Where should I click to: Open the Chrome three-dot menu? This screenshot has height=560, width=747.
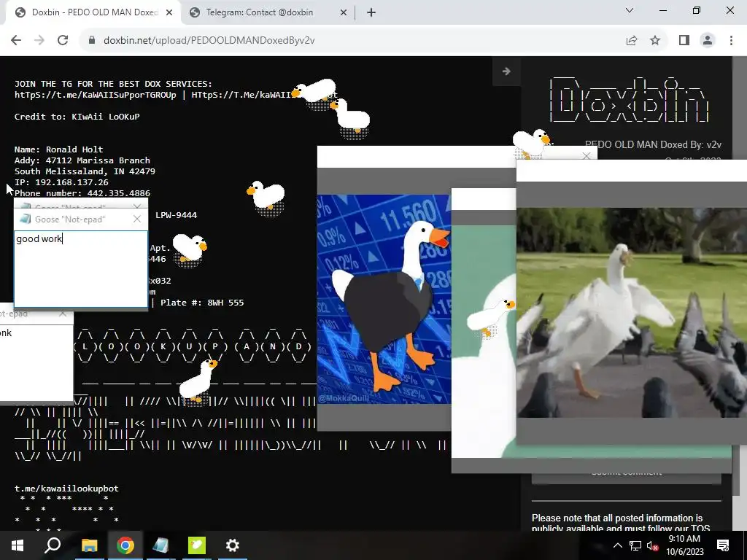point(731,41)
